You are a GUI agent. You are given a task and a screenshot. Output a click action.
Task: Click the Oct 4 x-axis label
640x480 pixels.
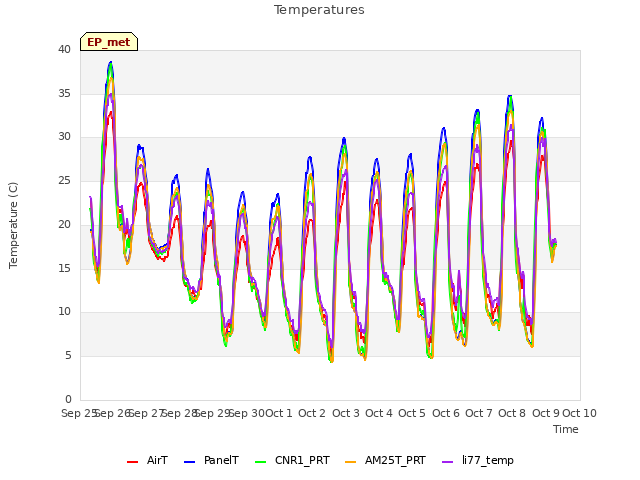(379, 413)
